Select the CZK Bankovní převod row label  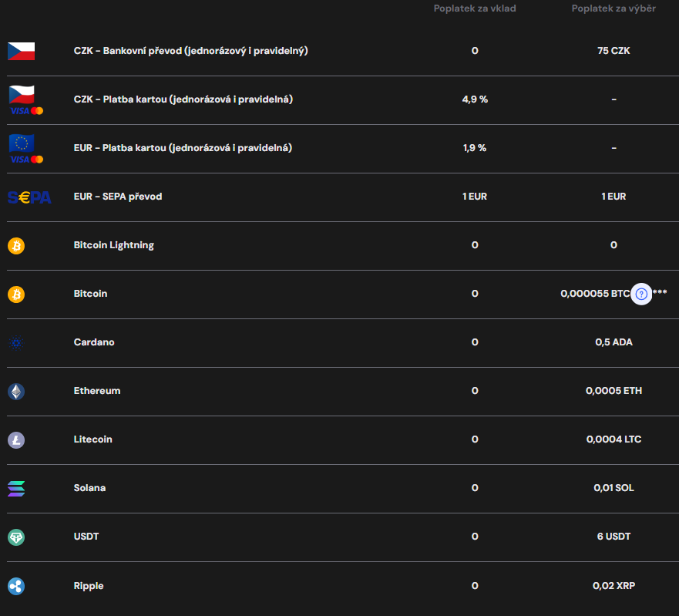(191, 51)
